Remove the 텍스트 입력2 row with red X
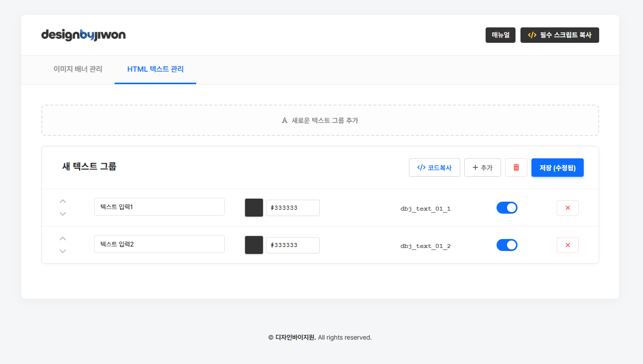Viewport: 643px width, 364px height. pos(567,245)
